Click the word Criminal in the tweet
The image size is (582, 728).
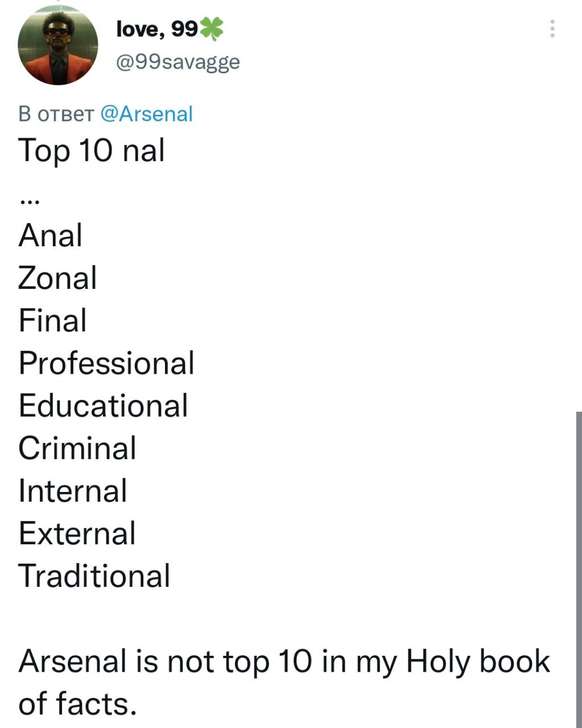[x=77, y=448]
